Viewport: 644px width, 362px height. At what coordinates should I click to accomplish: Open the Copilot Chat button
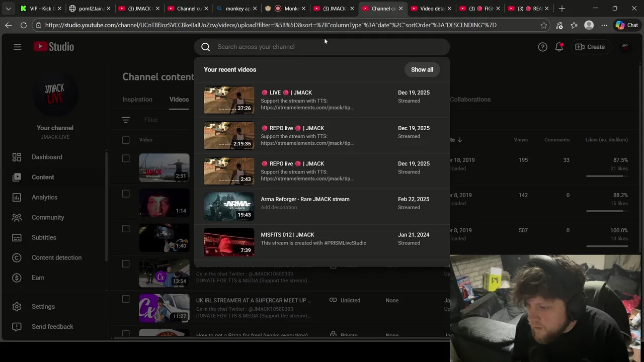click(627, 25)
